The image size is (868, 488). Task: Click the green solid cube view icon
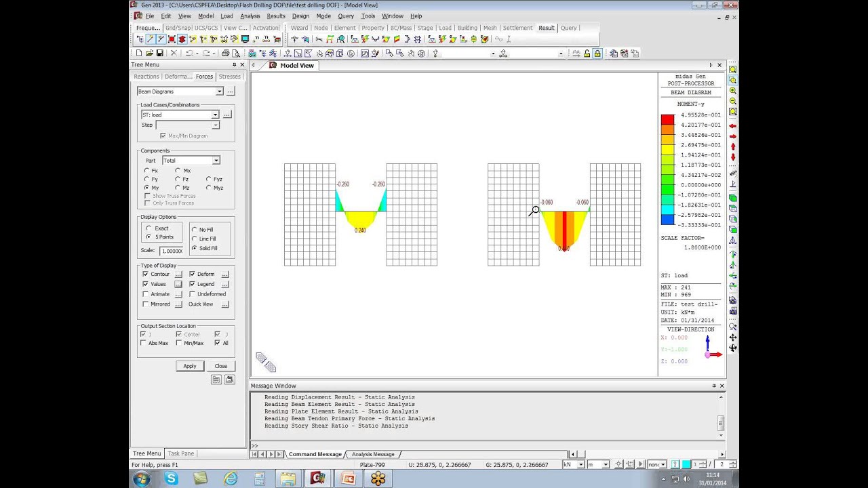(x=733, y=199)
